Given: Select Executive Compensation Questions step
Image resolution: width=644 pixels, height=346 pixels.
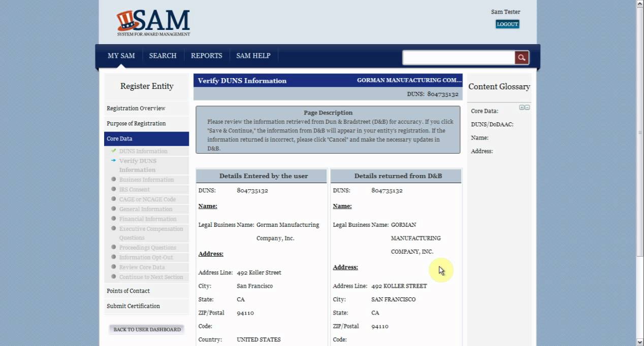Looking at the screenshot, I should [151, 233].
